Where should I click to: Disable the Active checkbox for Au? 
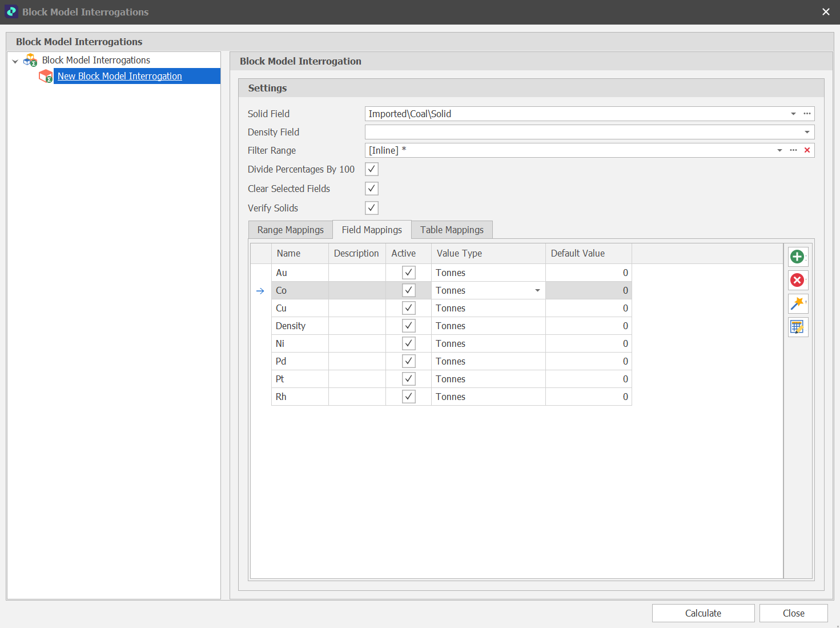[409, 273]
